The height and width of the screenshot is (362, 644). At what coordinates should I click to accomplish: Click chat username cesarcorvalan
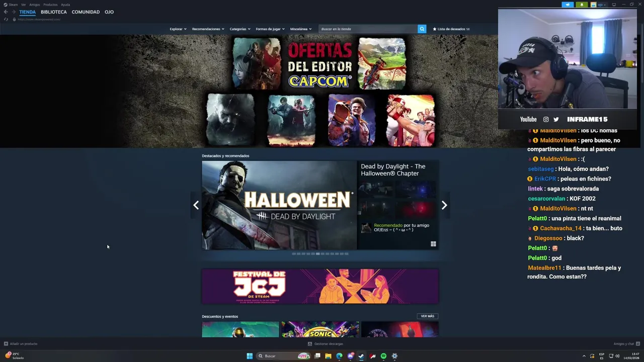click(x=547, y=199)
